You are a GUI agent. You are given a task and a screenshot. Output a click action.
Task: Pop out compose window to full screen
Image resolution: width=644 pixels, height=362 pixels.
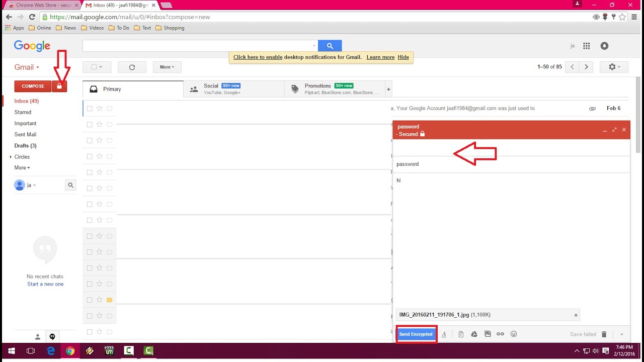[x=614, y=130]
